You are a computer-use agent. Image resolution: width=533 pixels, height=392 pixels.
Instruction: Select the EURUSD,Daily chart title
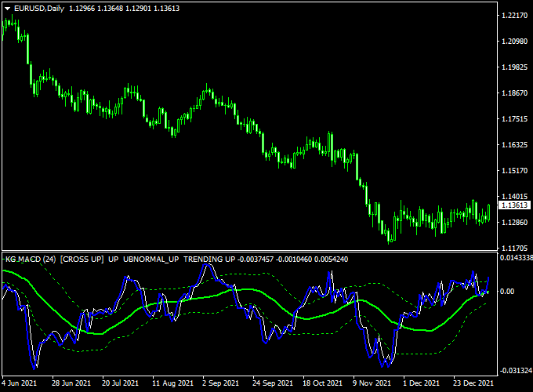tap(39, 9)
